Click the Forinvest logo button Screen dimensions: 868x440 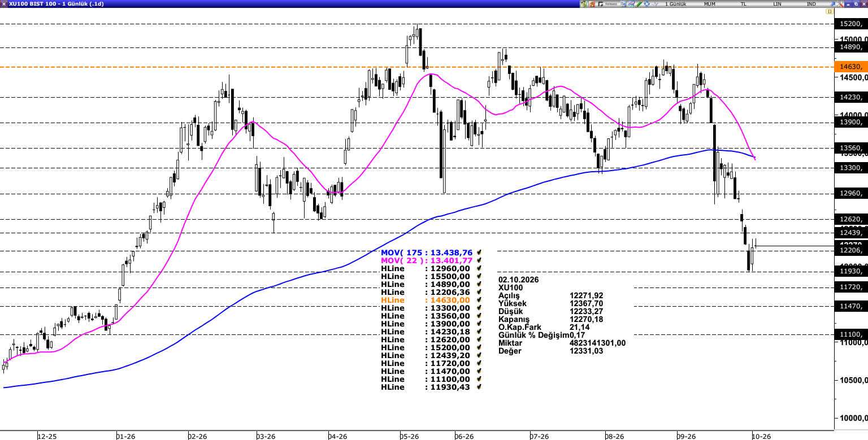[607, 4]
